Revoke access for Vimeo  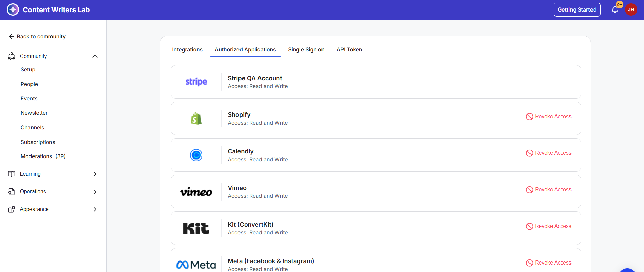tap(549, 190)
